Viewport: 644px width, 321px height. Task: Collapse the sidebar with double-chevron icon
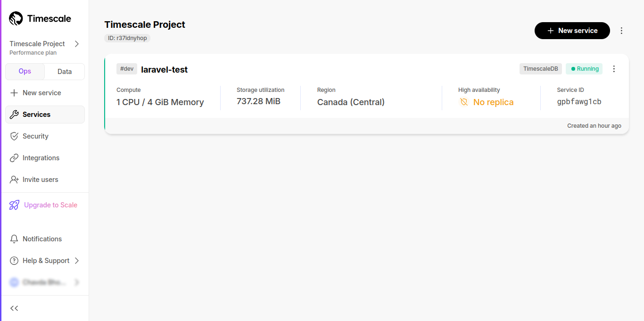14,308
